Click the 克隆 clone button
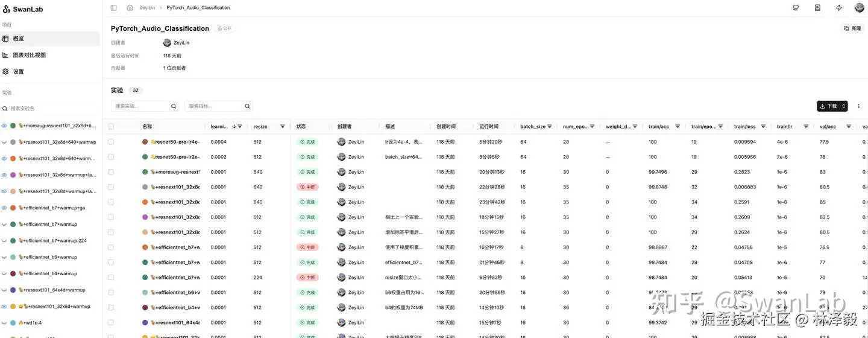The height and width of the screenshot is (338, 868). 852,28
